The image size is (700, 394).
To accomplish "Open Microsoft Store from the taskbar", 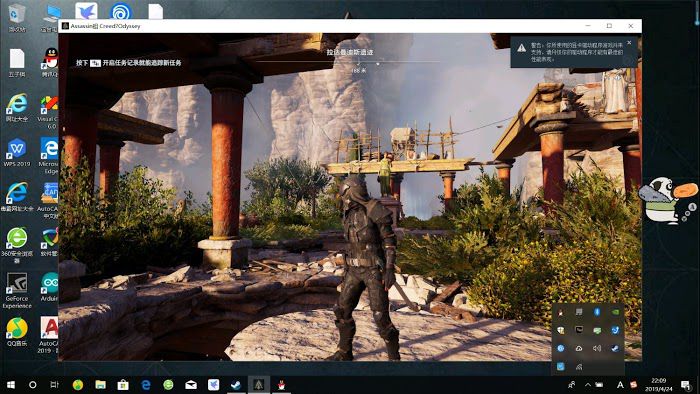I will [x=123, y=385].
